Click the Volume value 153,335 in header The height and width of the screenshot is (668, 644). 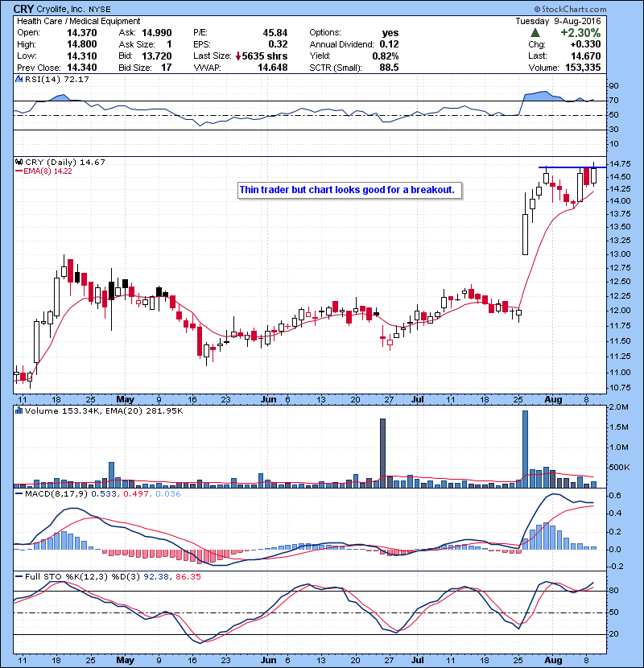(x=583, y=68)
